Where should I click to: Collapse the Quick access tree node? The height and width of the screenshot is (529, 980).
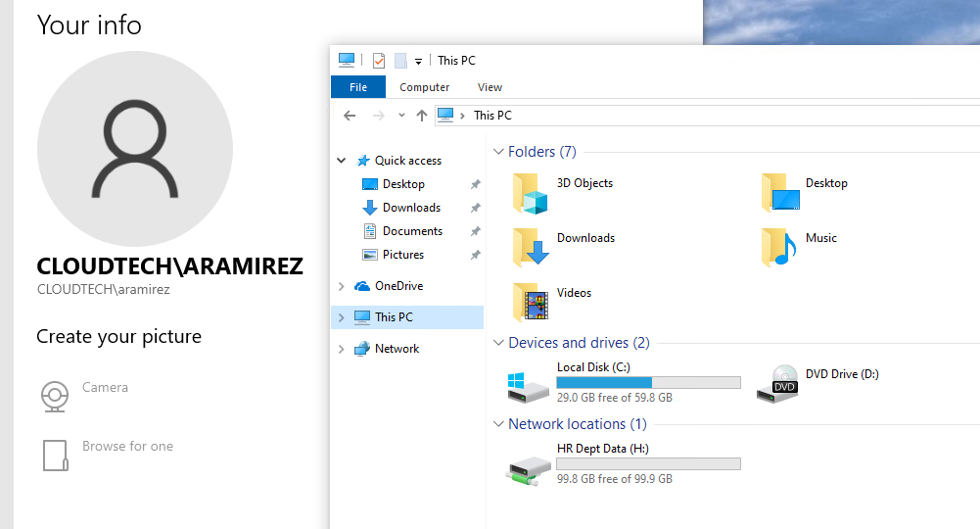click(341, 161)
